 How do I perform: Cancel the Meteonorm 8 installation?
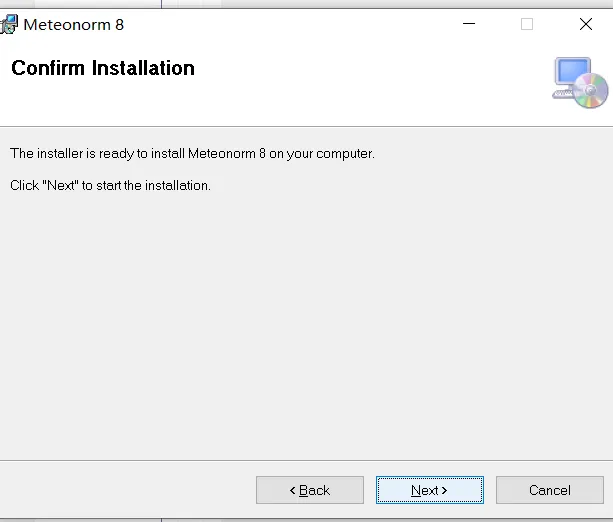click(x=549, y=490)
